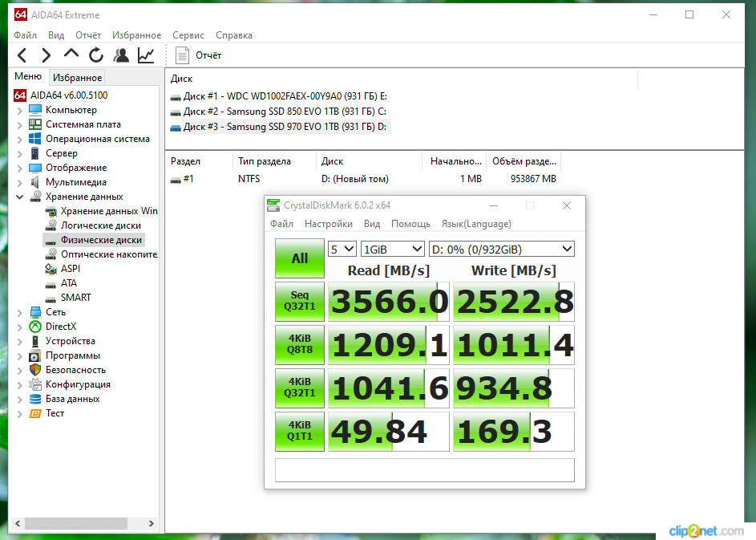Select the SMART tree item
756x540 pixels.
pyautogui.click(x=68, y=298)
